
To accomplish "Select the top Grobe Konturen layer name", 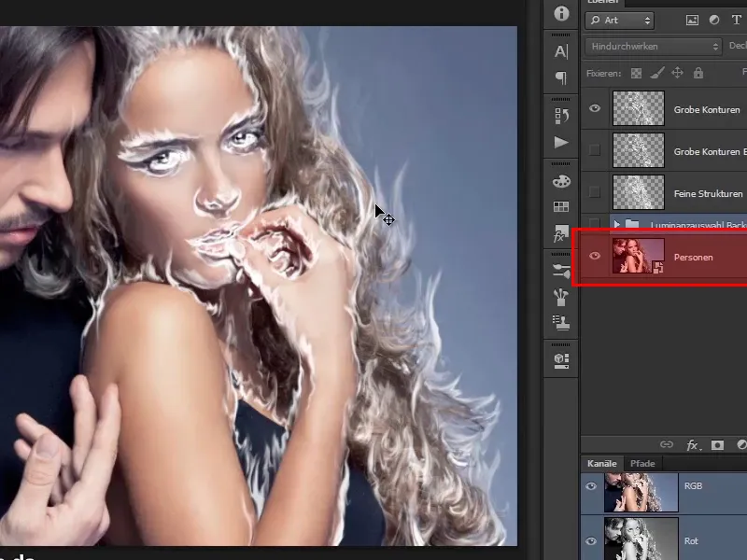I will (x=707, y=109).
